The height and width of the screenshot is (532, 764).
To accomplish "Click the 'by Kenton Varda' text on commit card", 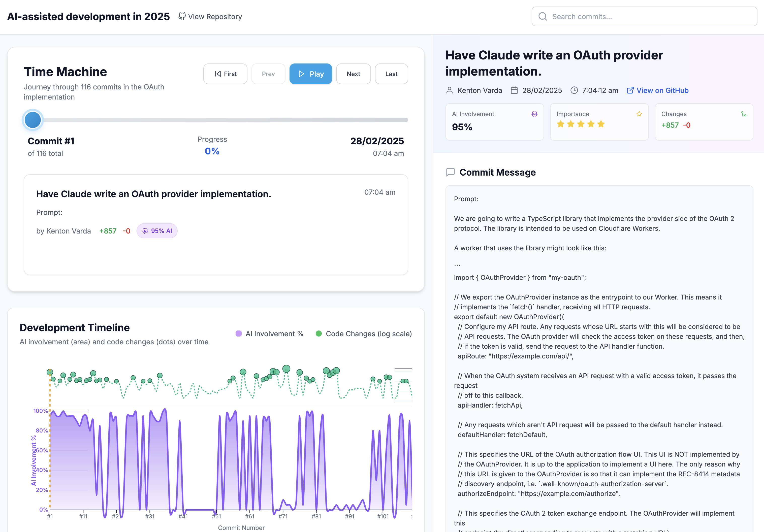I will click(63, 231).
